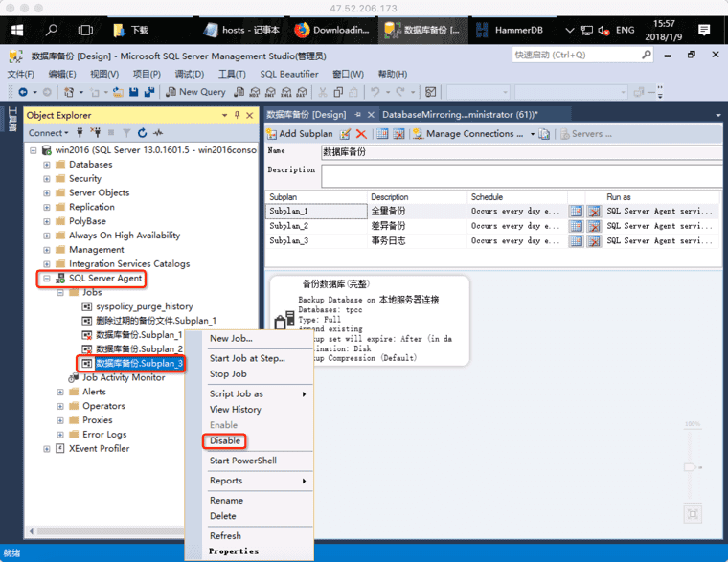Select Start PowerShell menu entry
The height and width of the screenshot is (562, 728).
[x=242, y=461]
